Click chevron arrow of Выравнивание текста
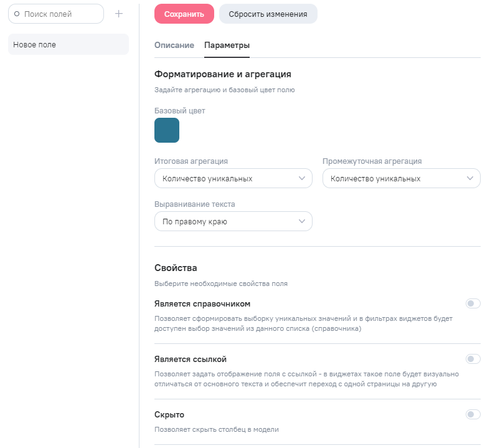 tap(303, 221)
